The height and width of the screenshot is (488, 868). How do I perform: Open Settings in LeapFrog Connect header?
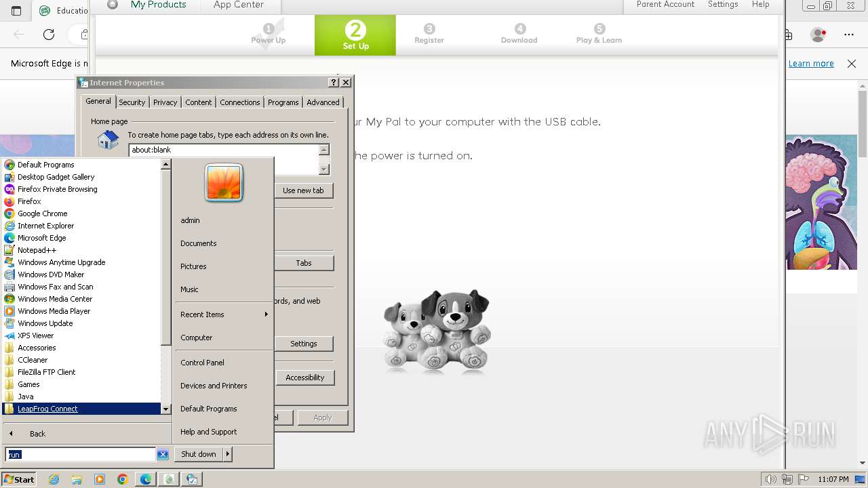[723, 5]
